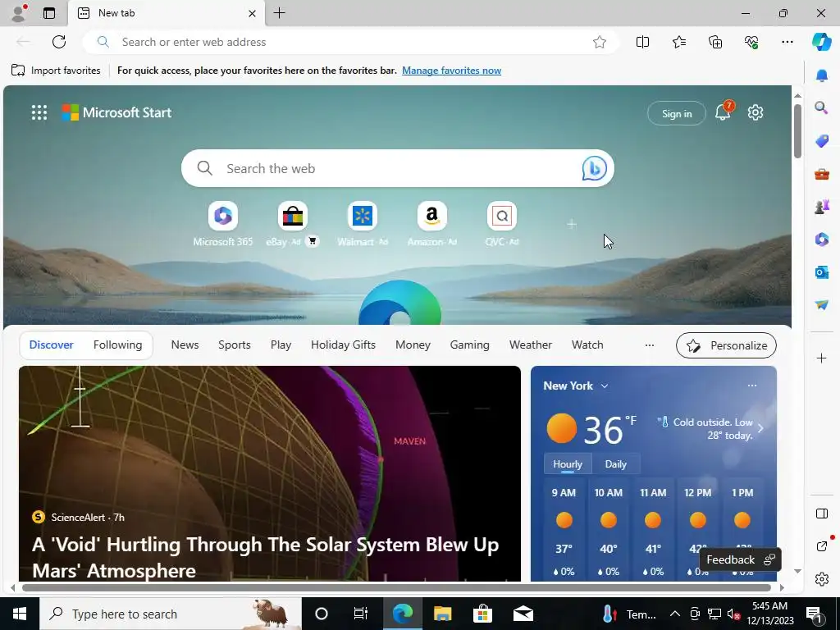Screen dimensions: 840x630
Task: Open Microsoft Store from taskbar
Action: 482,614
